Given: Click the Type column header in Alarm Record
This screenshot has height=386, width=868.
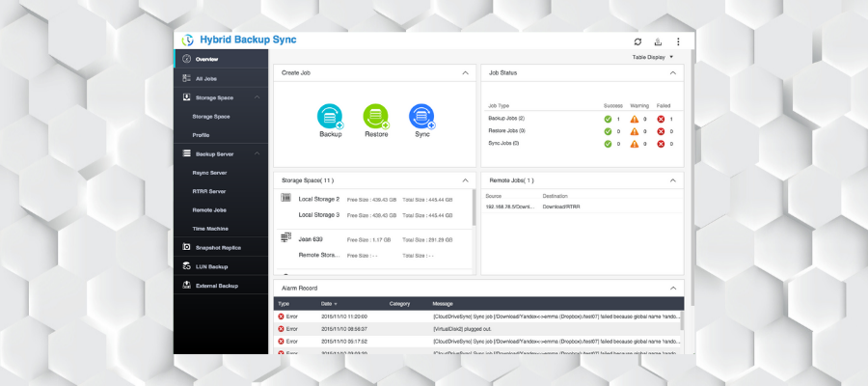Looking at the screenshot, I should (x=284, y=304).
